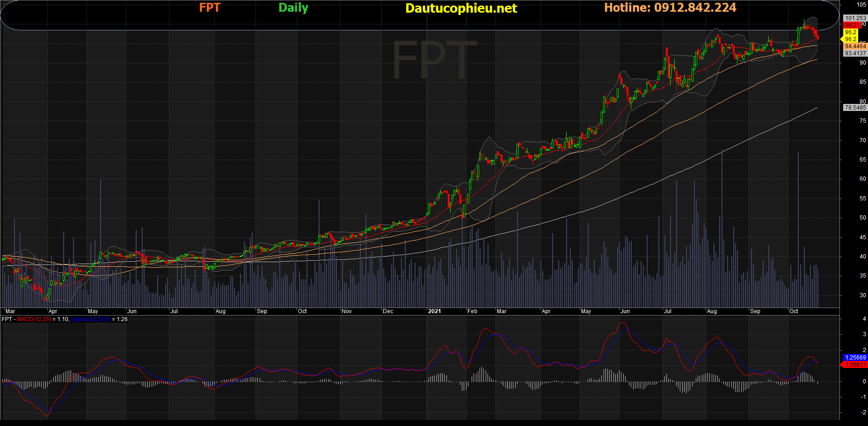This screenshot has width=868, height=426.
Task: Click the gray 93.4137 price tag
Action: 855,53
